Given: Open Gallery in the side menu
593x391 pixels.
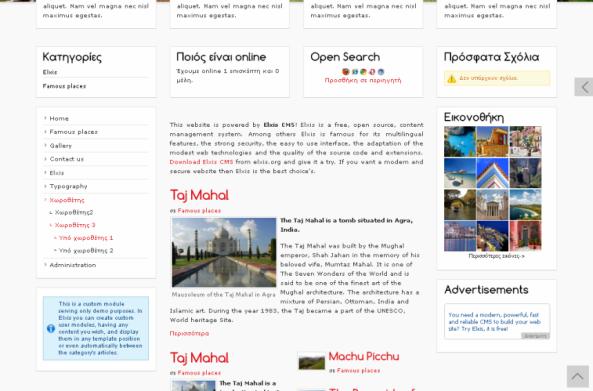Looking at the screenshot, I should [61, 146].
